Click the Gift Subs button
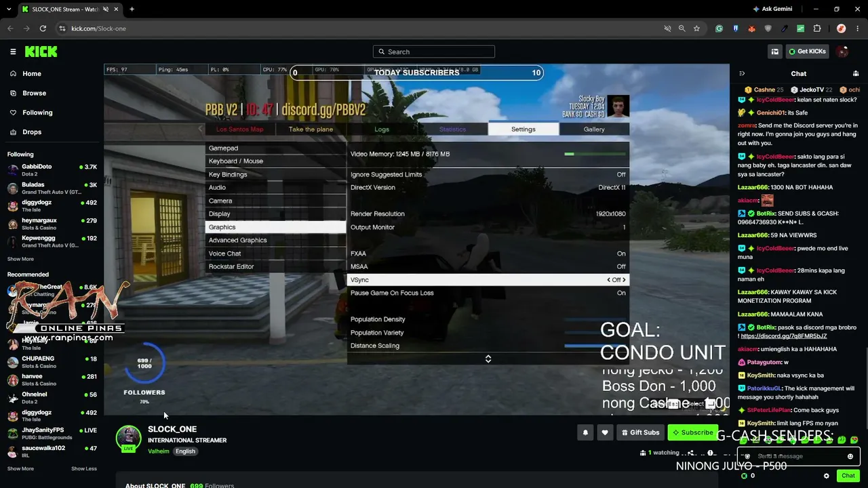 click(639, 432)
